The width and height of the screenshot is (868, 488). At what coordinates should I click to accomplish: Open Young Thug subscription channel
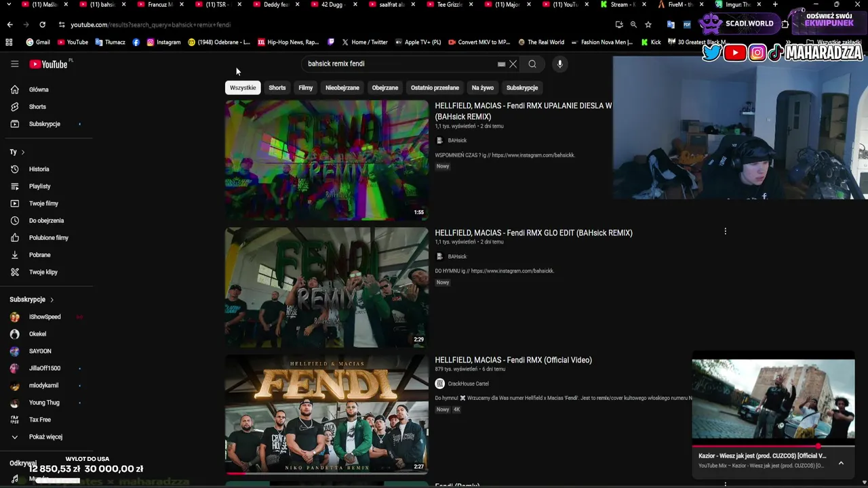45,403
